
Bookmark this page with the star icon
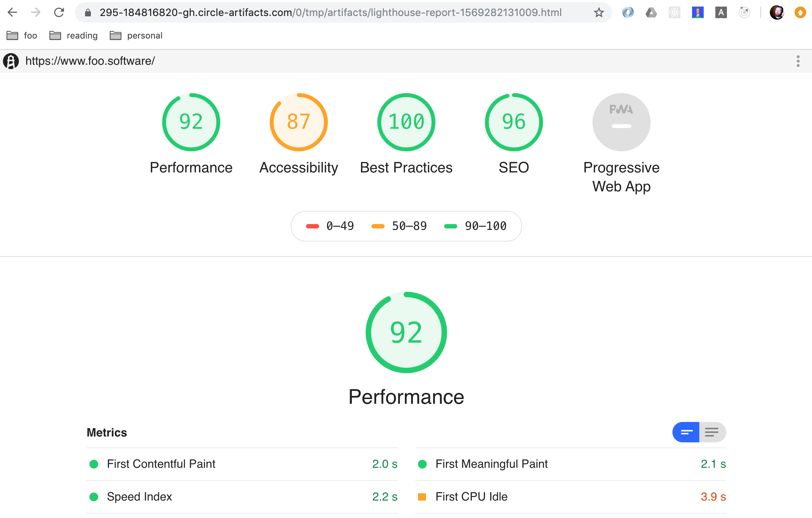click(599, 13)
